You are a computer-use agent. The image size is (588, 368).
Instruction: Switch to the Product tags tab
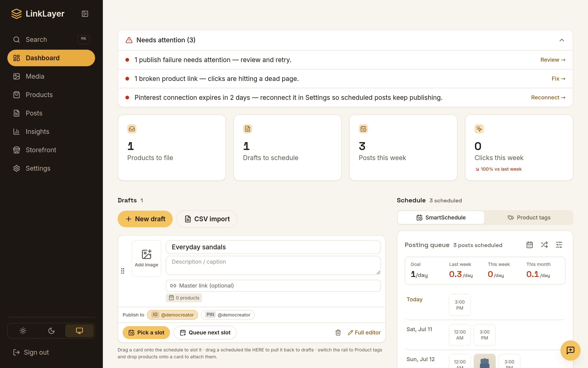529,218
